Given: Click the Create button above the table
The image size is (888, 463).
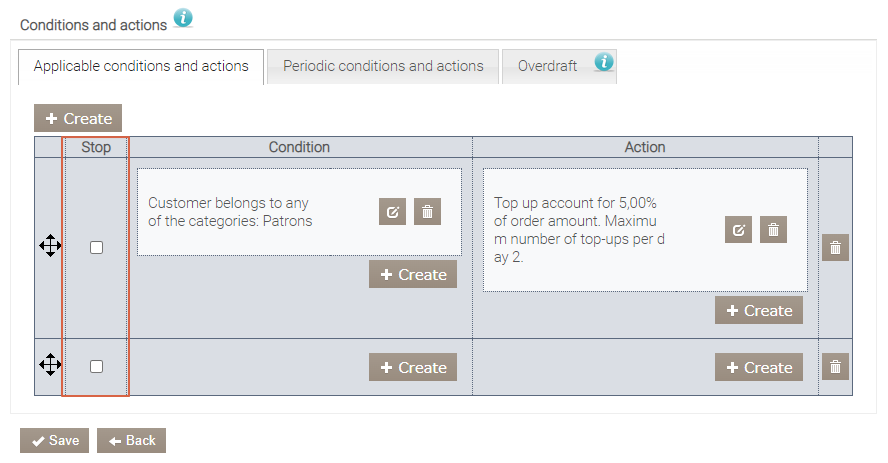Looking at the screenshot, I should click(78, 118).
